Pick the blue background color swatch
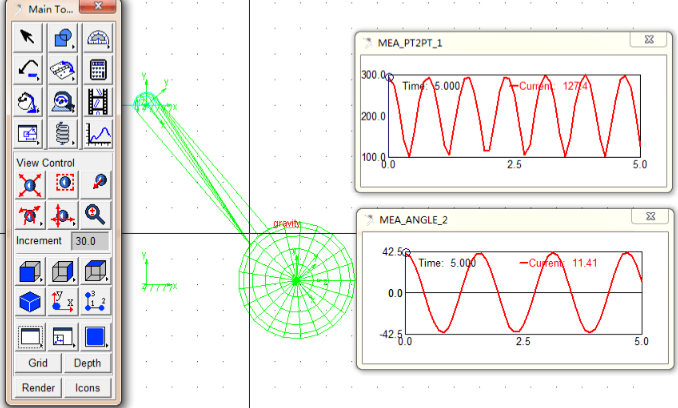Viewport: 678px width, 408px height. coord(98,335)
